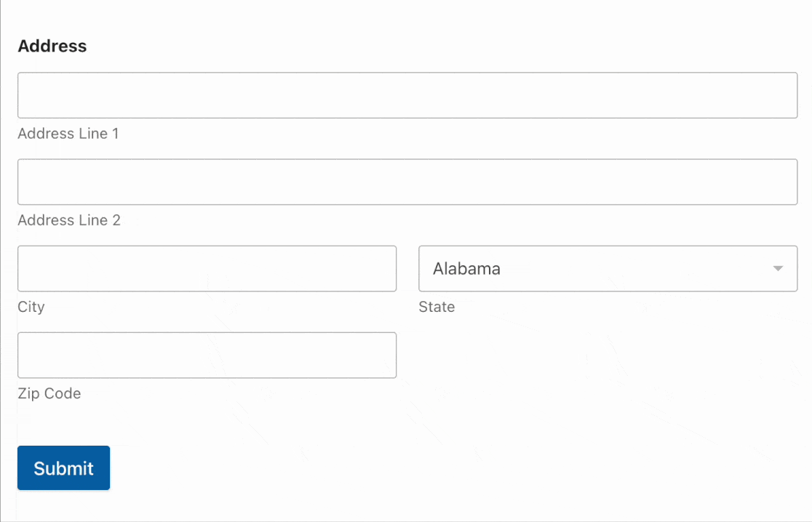Activate the empty box above Zip Code label
Screen dimensions: 812x522
coord(207,355)
